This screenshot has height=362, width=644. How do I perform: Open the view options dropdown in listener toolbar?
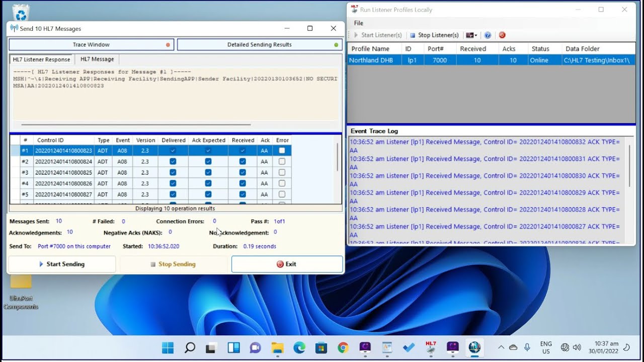(471, 35)
